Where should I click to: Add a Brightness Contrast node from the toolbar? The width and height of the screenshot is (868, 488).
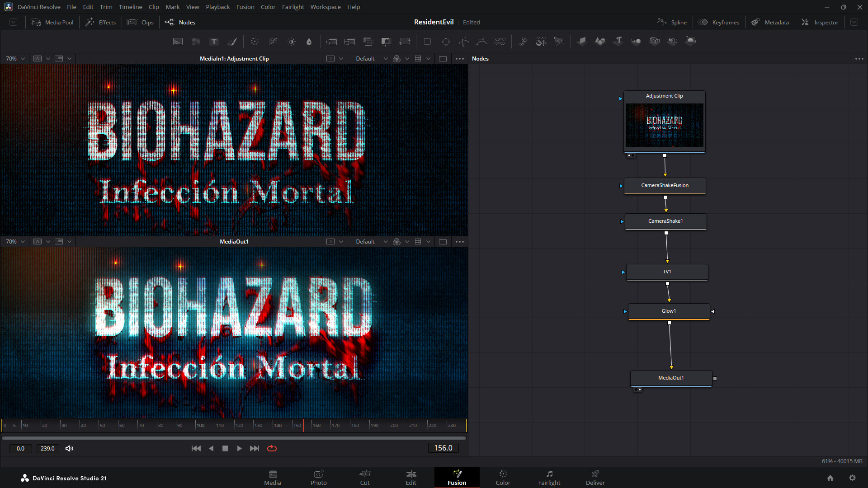(292, 42)
